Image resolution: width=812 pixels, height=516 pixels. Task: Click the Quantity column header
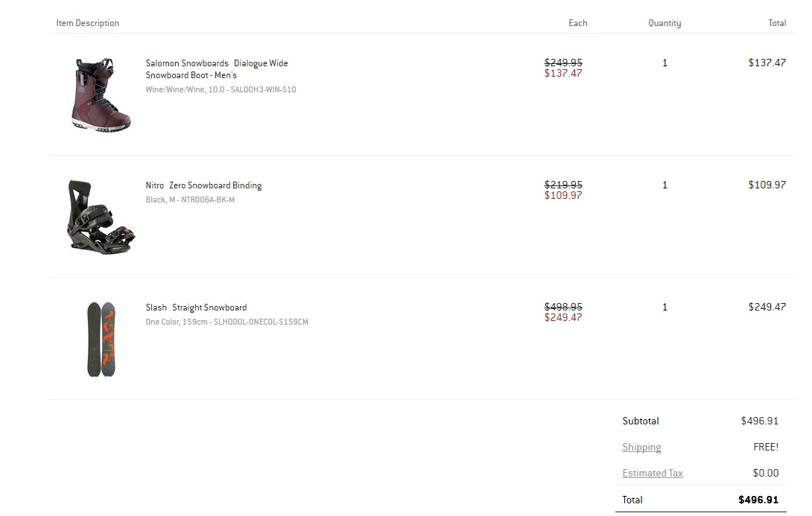click(x=665, y=23)
